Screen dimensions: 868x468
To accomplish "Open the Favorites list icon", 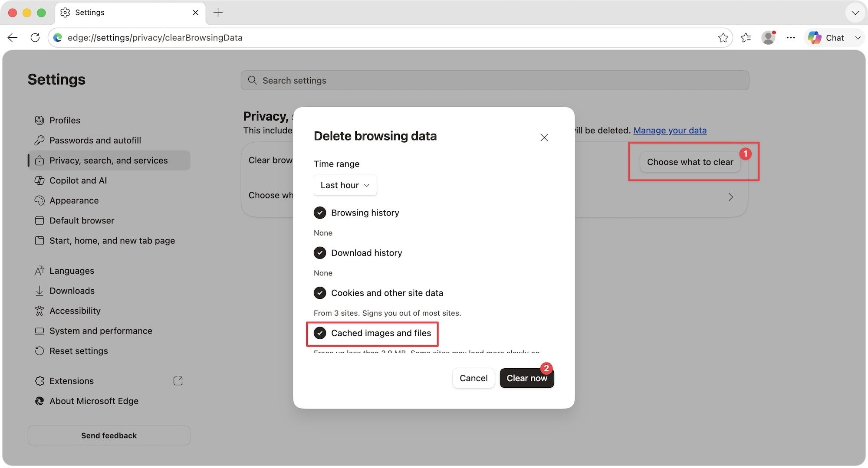I will click(x=746, y=38).
